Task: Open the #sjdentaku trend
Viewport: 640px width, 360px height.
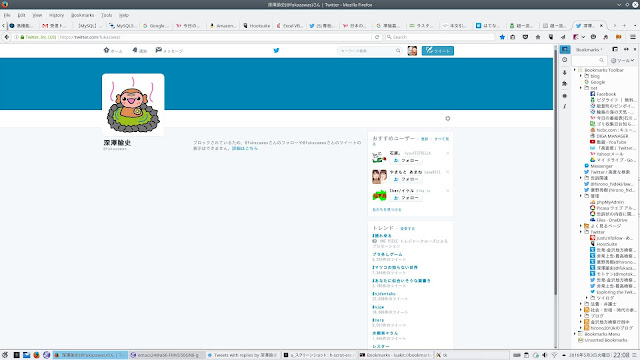Action: click(x=384, y=294)
